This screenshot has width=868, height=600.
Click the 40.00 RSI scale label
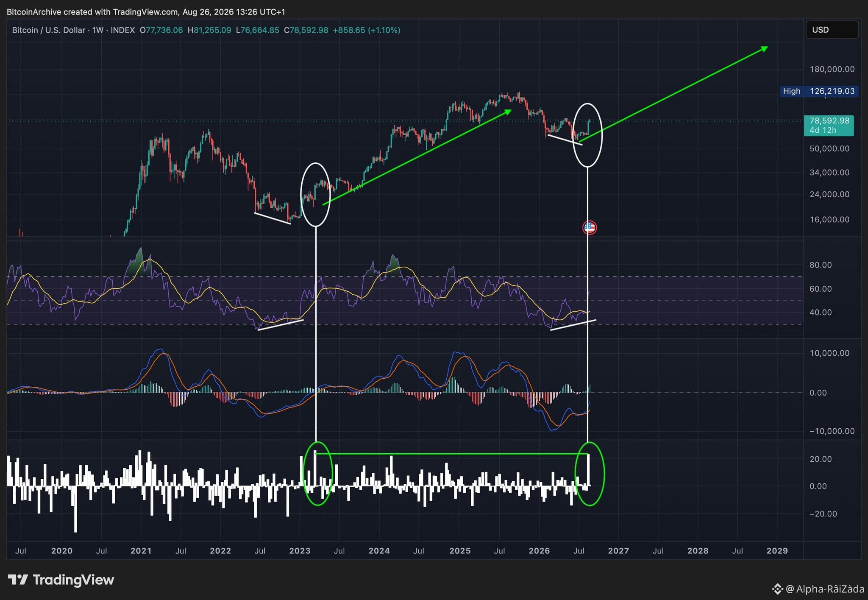tap(821, 313)
